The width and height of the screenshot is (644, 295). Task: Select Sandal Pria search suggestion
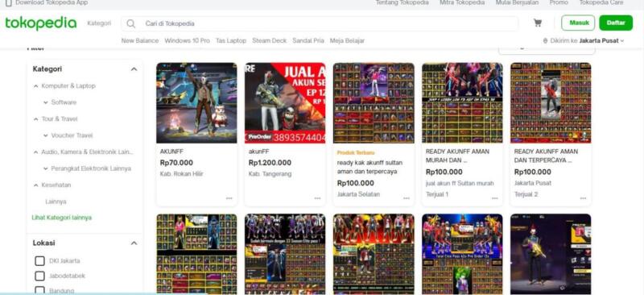[308, 41]
